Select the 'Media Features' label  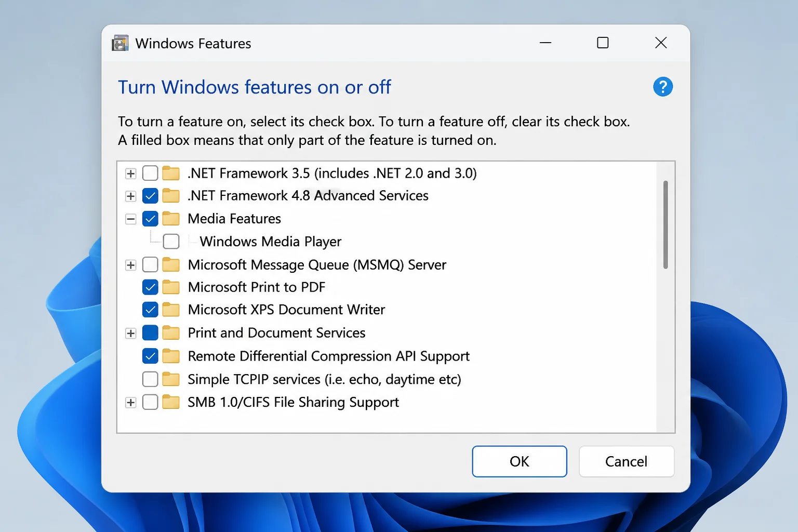tap(234, 219)
